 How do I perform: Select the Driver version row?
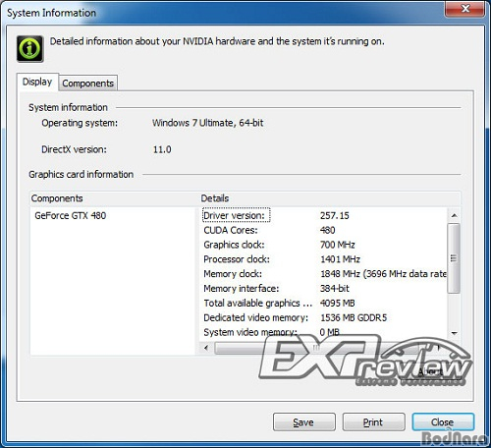pyautogui.click(x=324, y=215)
